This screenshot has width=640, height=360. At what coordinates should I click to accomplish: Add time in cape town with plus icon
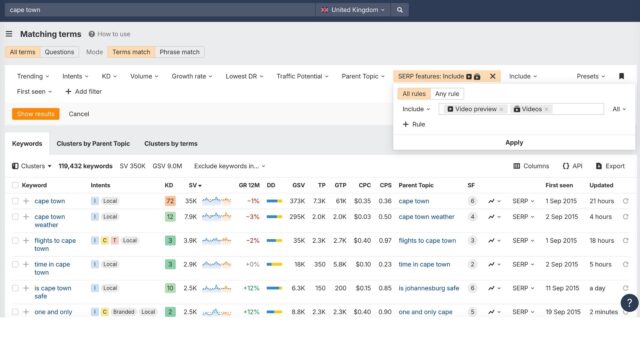(x=26, y=264)
